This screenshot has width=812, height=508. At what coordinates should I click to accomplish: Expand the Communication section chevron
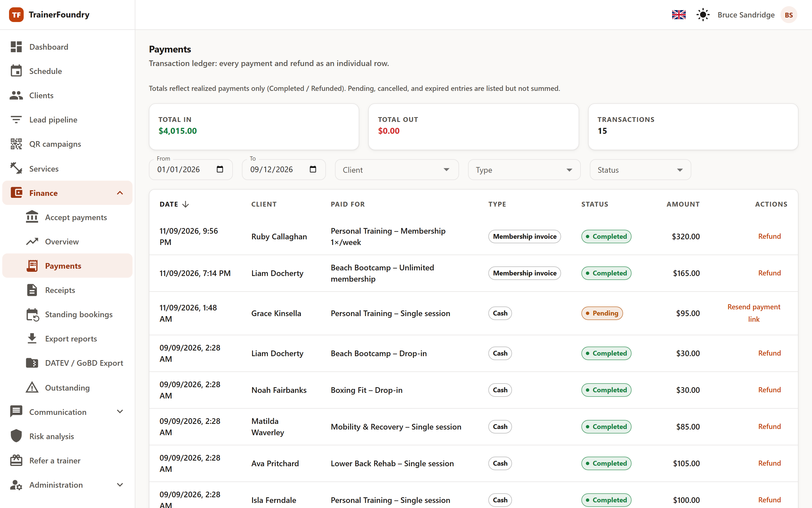[120, 411]
